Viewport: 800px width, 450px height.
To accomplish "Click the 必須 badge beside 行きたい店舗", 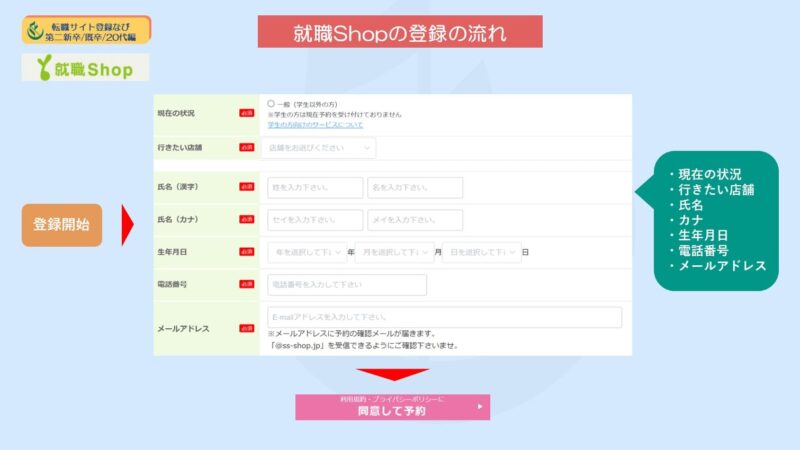I will [x=247, y=147].
